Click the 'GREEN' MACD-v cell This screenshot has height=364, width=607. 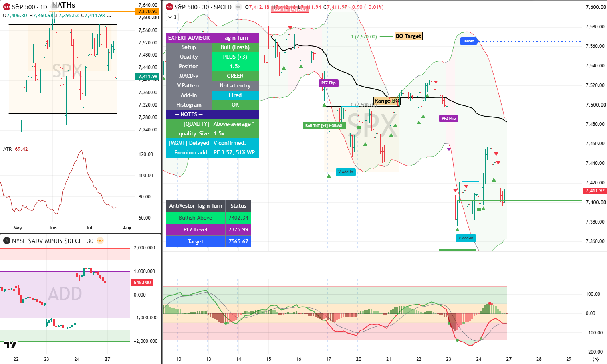(235, 76)
